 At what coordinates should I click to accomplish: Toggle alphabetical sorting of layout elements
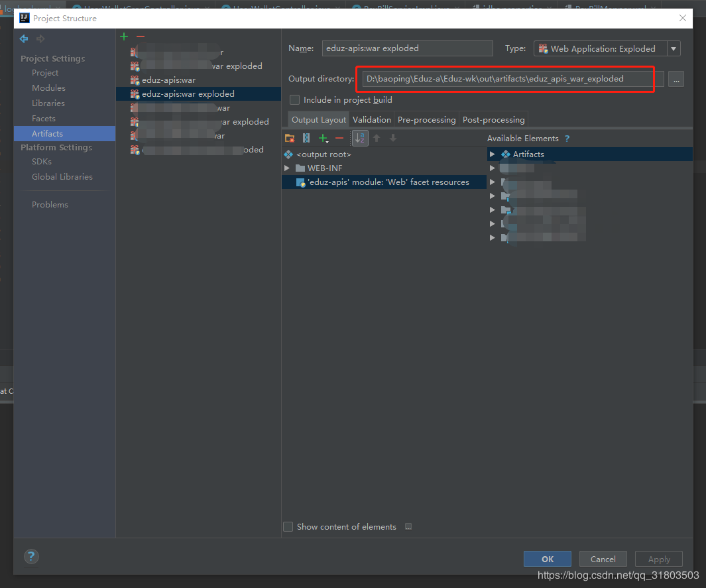coord(359,138)
